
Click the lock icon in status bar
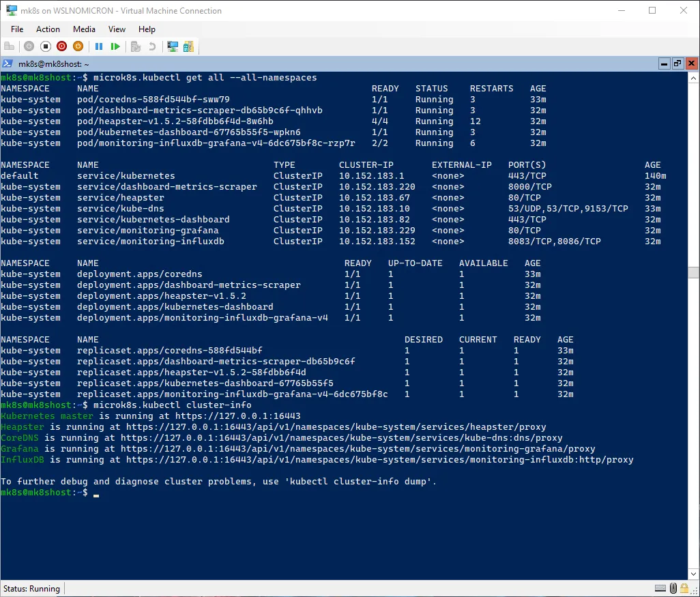686,588
